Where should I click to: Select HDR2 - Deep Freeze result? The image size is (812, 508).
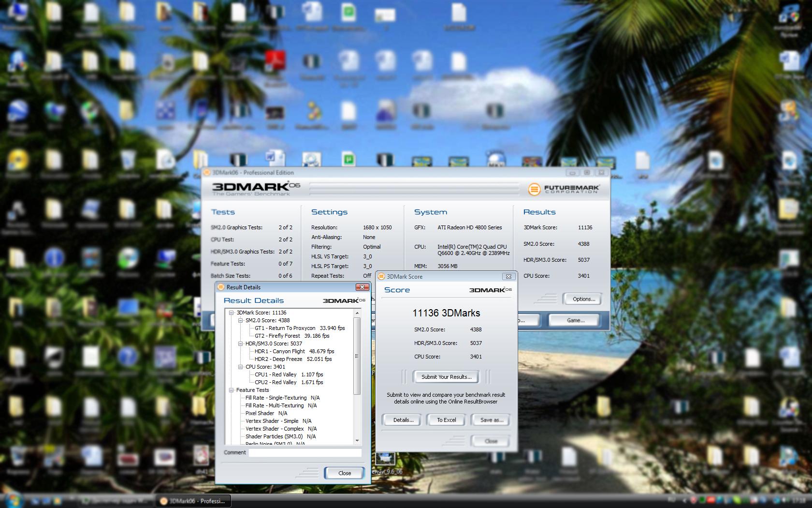293,359
